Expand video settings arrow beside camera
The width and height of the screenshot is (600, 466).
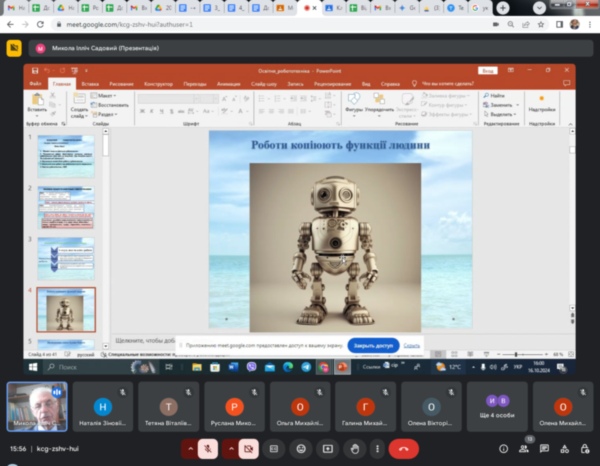click(x=232, y=449)
